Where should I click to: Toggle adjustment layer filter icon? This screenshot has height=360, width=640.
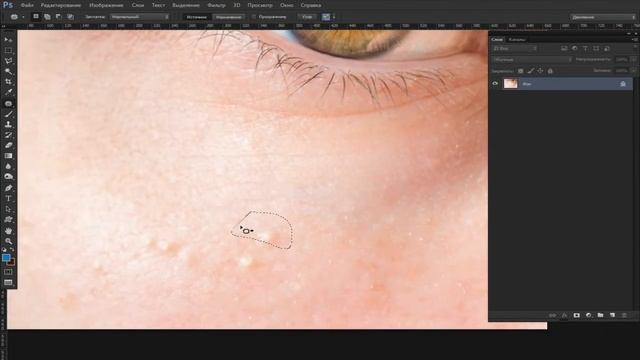[x=575, y=49]
